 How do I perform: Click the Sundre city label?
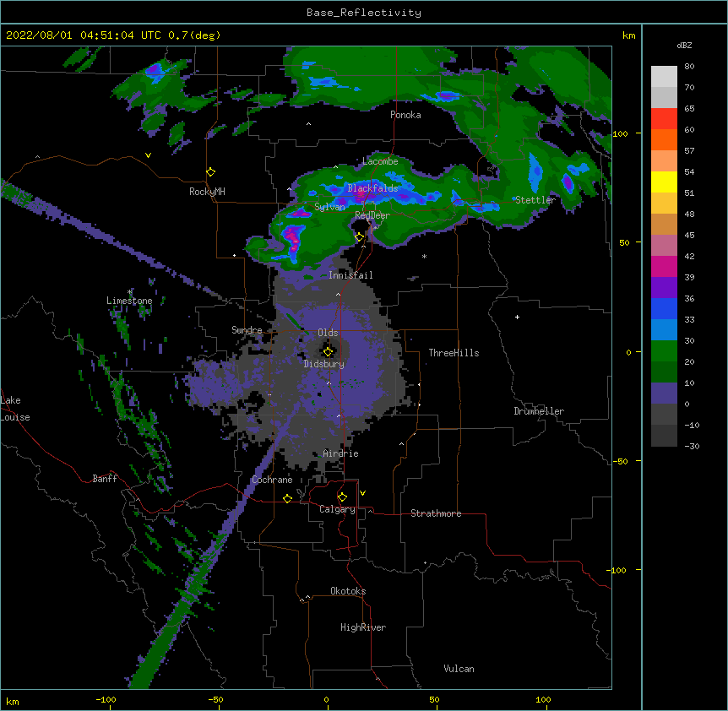point(247,330)
